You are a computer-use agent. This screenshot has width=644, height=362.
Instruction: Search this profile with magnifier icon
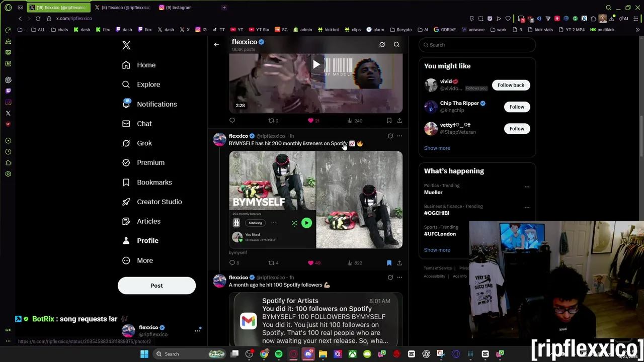tap(396, 45)
